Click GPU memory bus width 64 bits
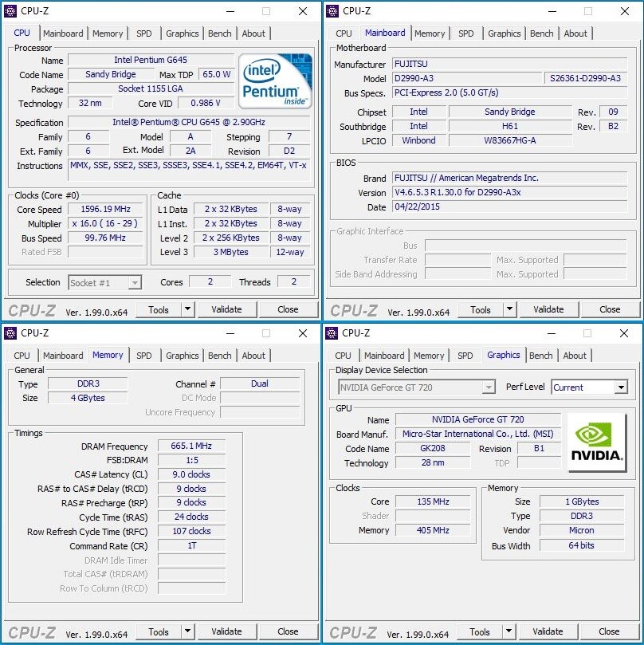The height and width of the screenshot is (645, 644). tap(582, 545)
